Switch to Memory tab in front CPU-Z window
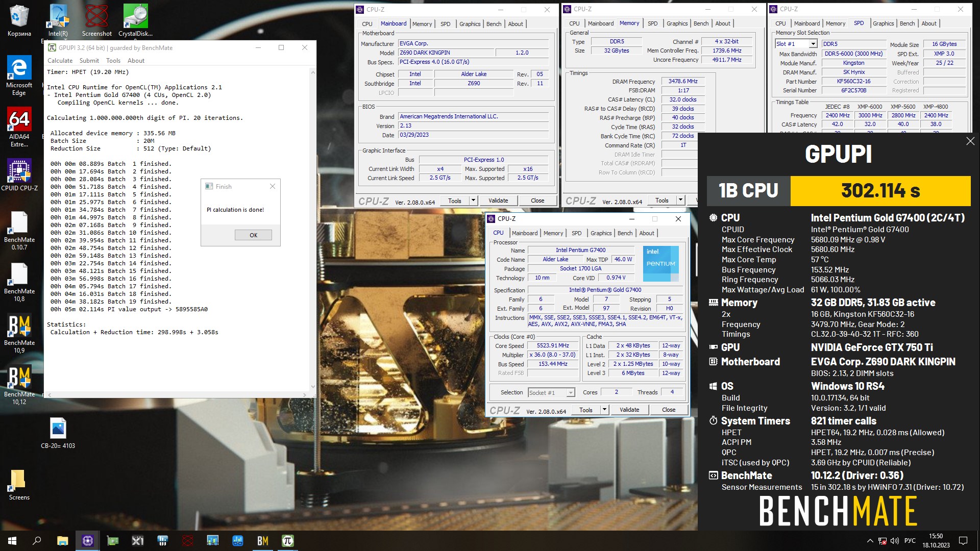The height and width of the screenshot is (551, 980). point(553,233)
